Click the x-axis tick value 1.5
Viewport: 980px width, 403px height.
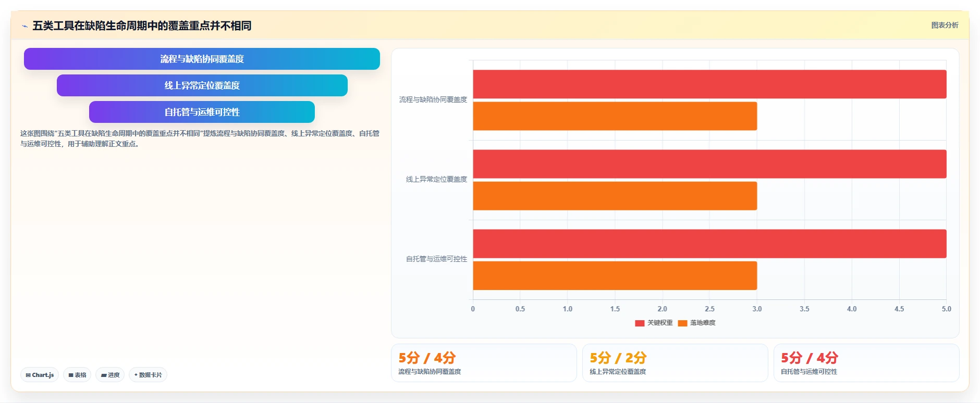click(615, 309)
